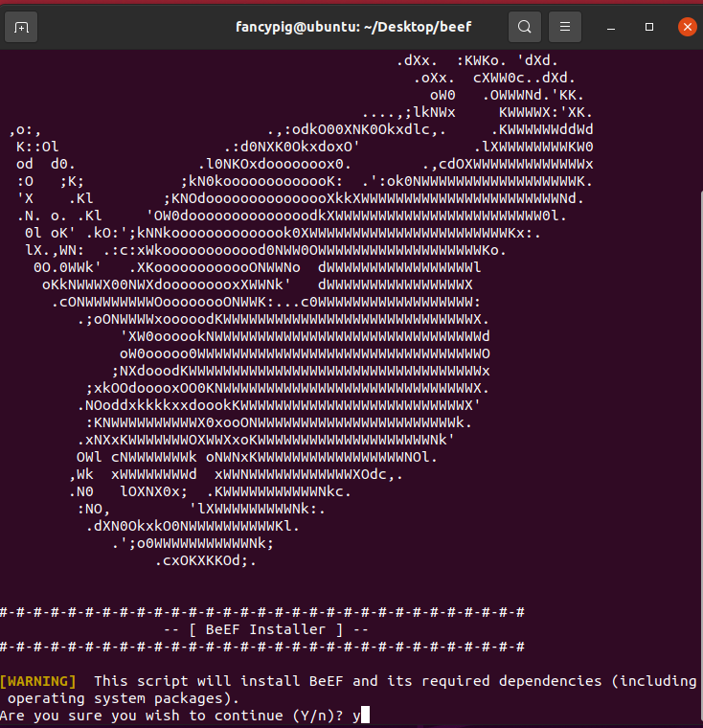Click the 'Are you sure you wish to continue' prompt
The width and height of the screenshot is (703, 728).
[x=171, y=716]
